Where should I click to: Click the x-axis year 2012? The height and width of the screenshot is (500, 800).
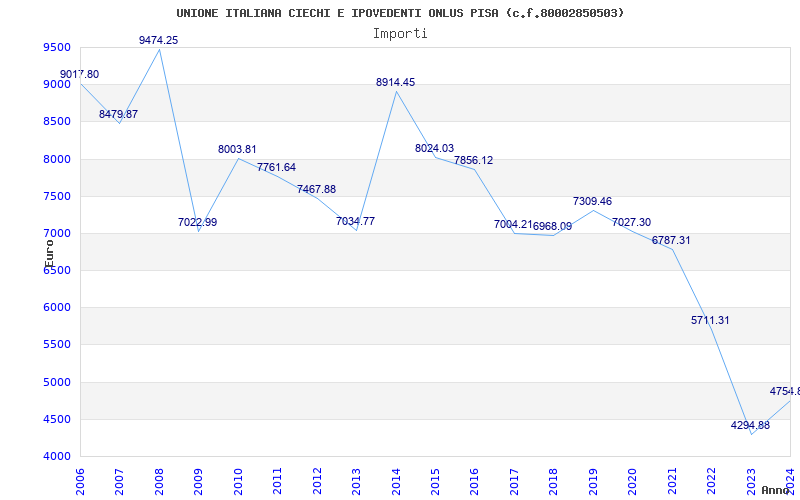[x=317, y=481]
